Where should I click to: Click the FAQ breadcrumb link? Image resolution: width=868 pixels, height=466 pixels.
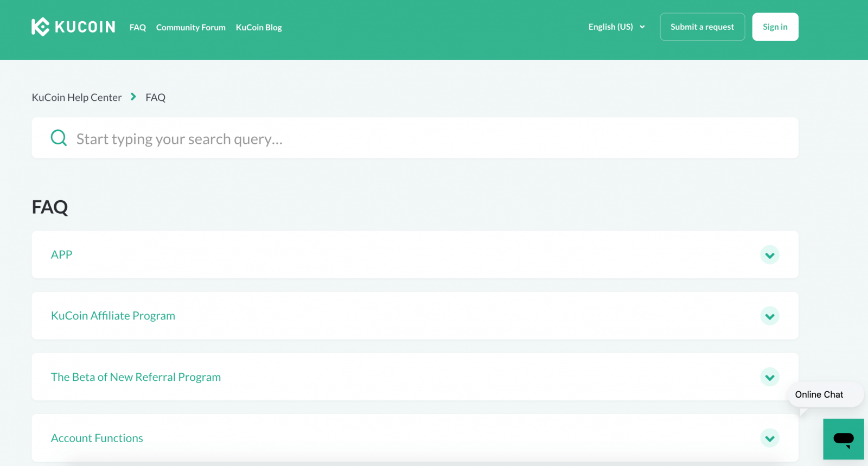[155, 98]
